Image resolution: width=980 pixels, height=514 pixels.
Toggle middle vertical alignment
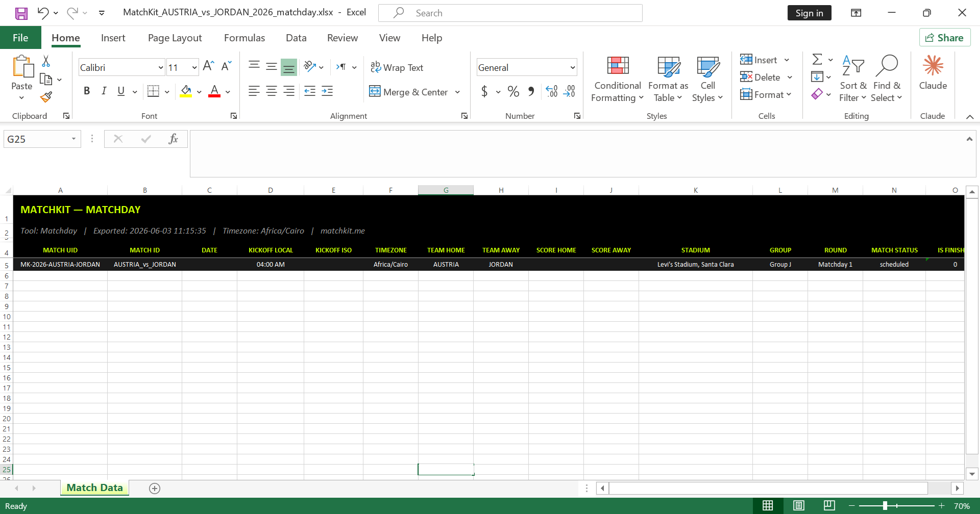coord(272,66)
